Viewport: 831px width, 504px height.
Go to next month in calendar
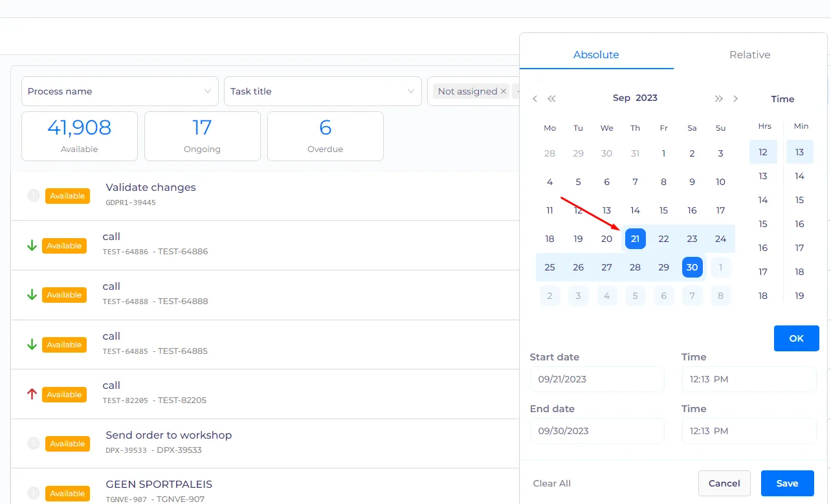click(735, 99)
